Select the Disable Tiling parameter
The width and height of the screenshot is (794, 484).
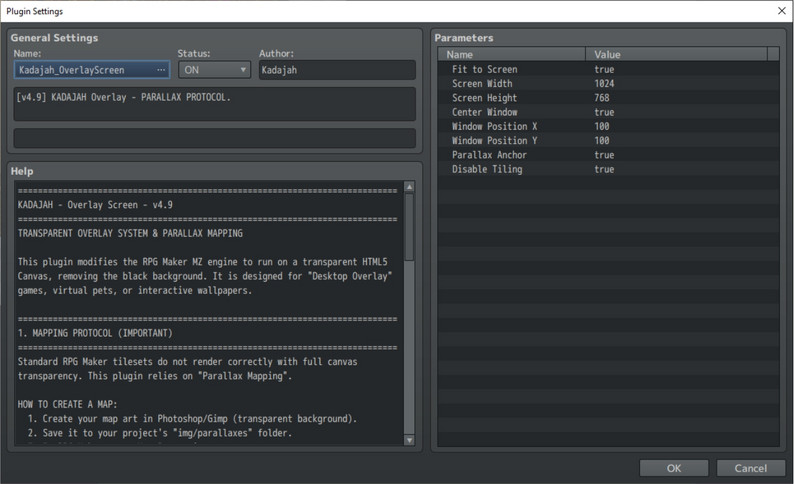pos(487,169)
